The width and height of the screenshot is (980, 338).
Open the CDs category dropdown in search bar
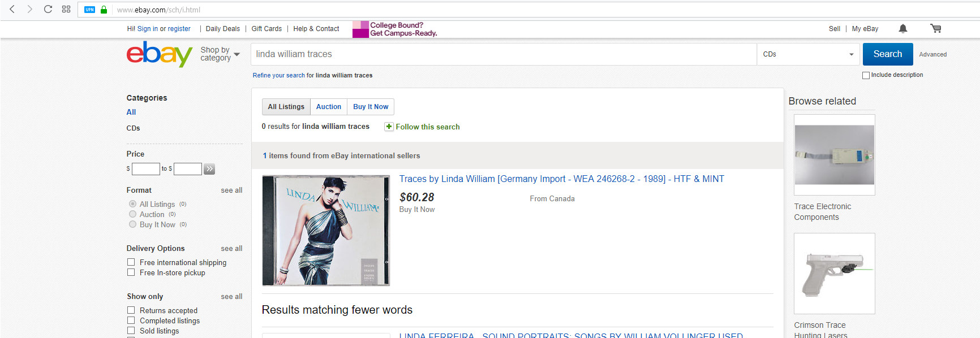click(x=807, y=54)
